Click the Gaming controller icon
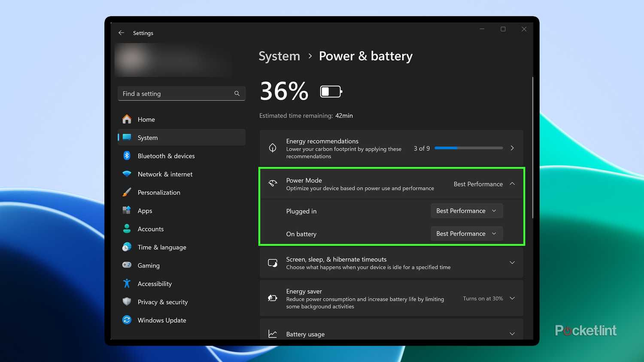Image resolution: width=644 pixels, height=362 pixels. click(x=127, y=265)
